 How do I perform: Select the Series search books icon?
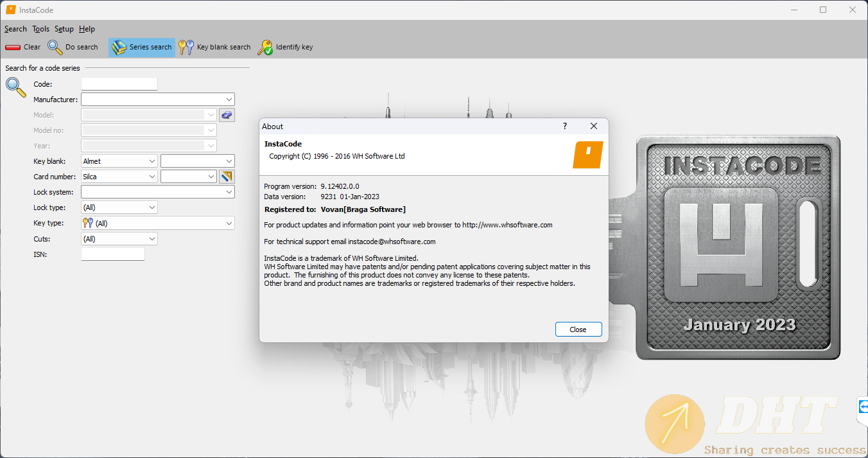119,47
